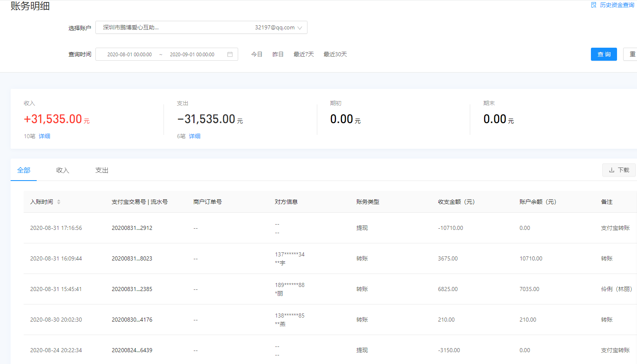Click transaction number 20200831...8023
637x364 pixels.
coord(132,258)
